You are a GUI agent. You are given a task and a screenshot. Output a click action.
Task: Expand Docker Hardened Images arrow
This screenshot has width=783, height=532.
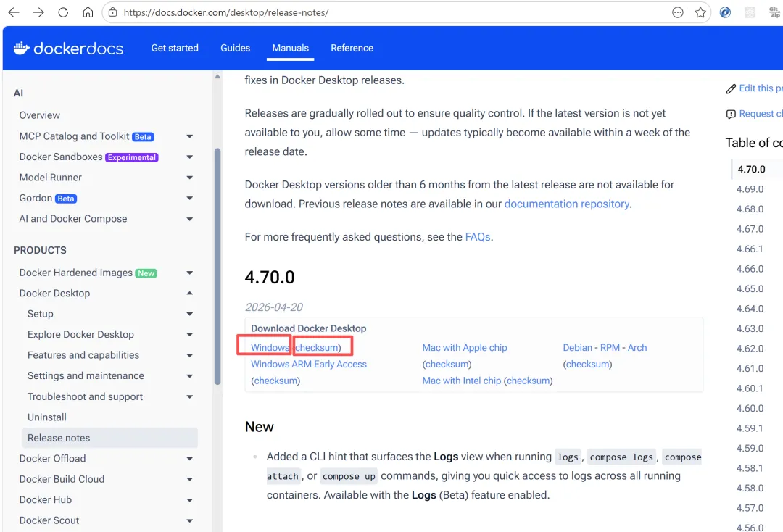point(190,273)
